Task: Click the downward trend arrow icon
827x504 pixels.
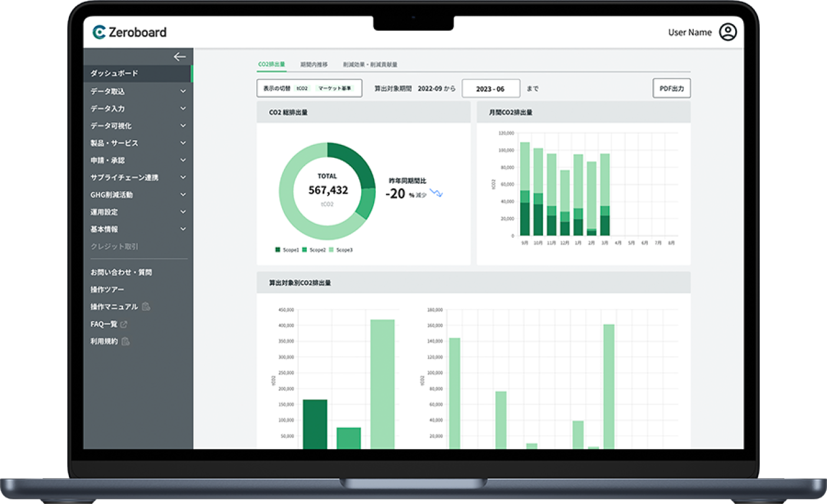Action: (x=436, y=193)
